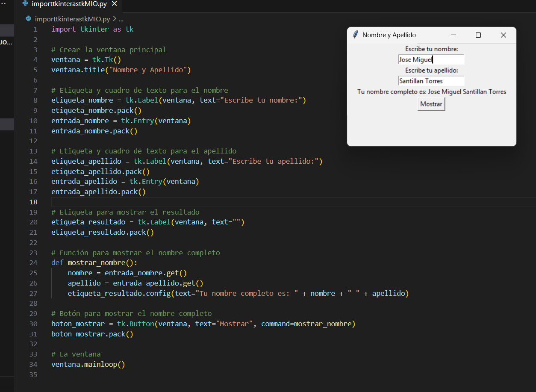Minimize the Nombre y Apellido window
The width and height of the screenshot is (536, 392).
[x=454, y=35]
